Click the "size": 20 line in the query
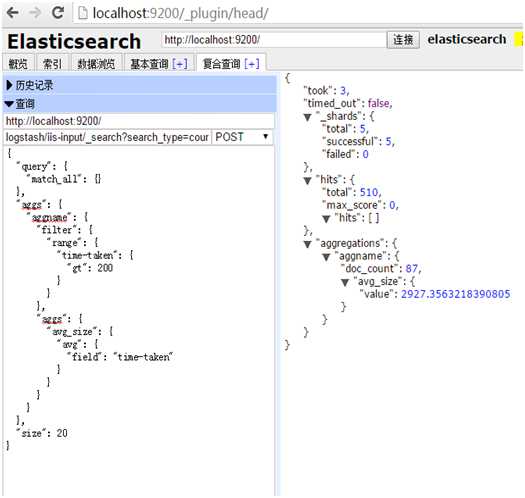Screen dimensions: 525x498 [42, 433]
